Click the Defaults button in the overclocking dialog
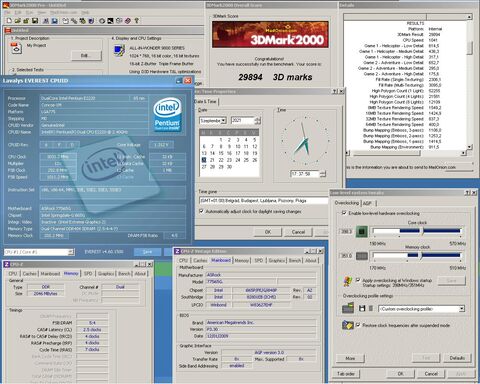Image resolution: width=480 pixels, height=384 pixels. [x=457, y=358]
